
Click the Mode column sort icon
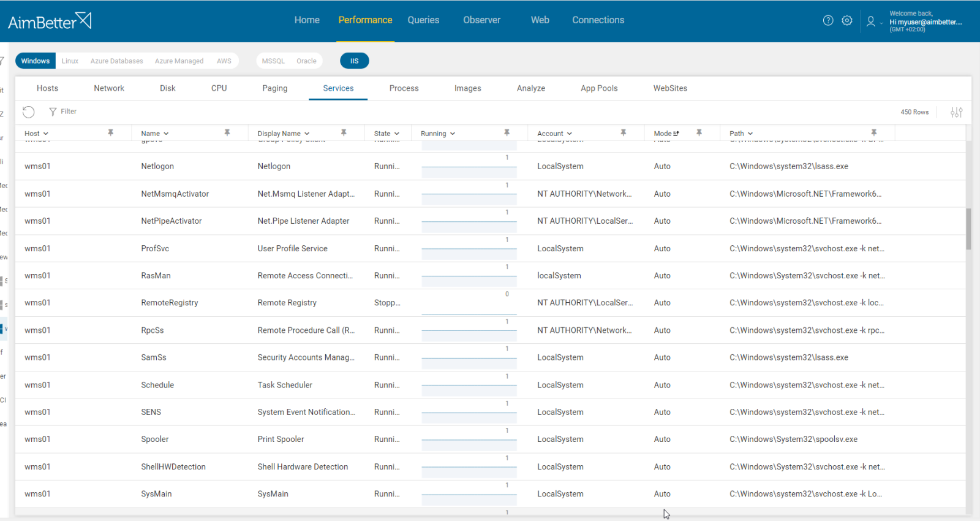[676, 134]
